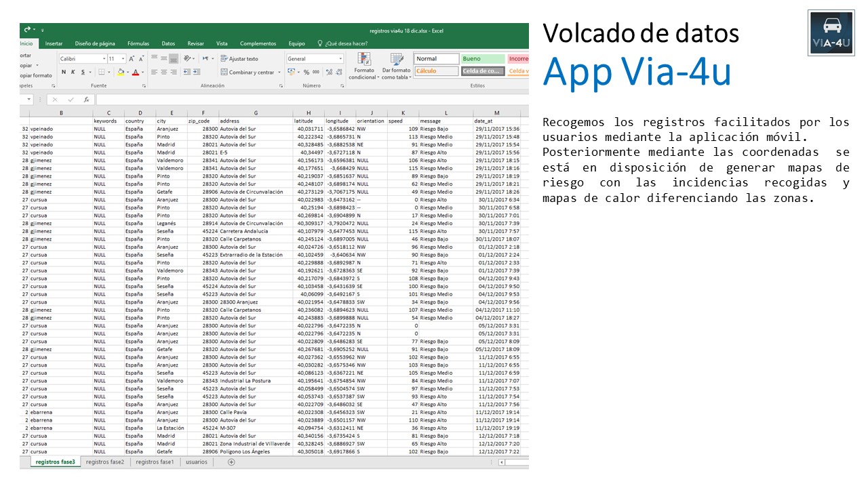868x488 pixels.
Task: Expand Combinar y centrar dropdown arrow
Action: tap(279, 73)
